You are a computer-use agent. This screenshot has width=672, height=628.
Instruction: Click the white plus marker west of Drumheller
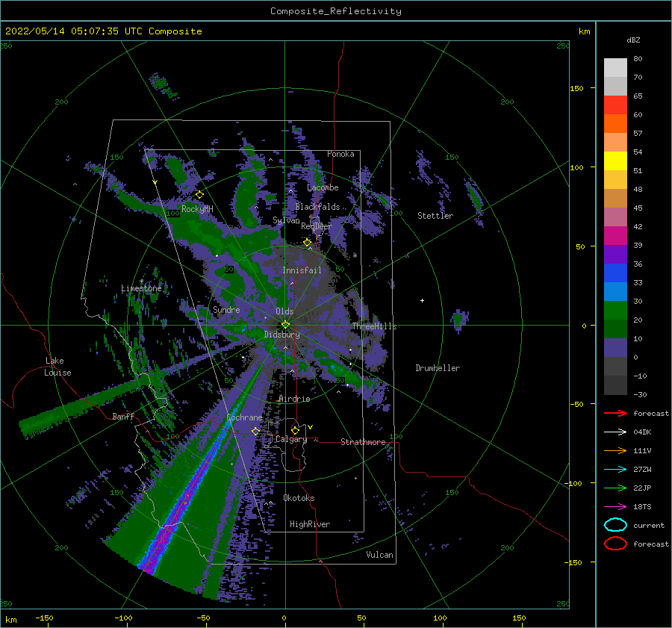(422, 300)
